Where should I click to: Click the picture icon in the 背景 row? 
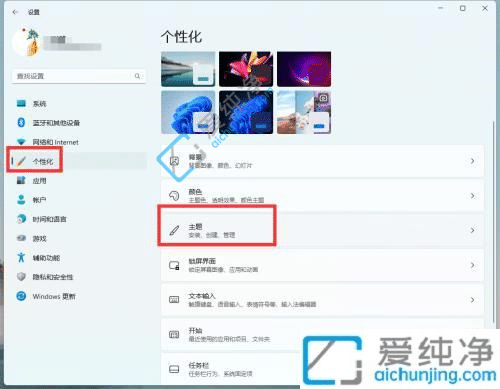(174, 161)
